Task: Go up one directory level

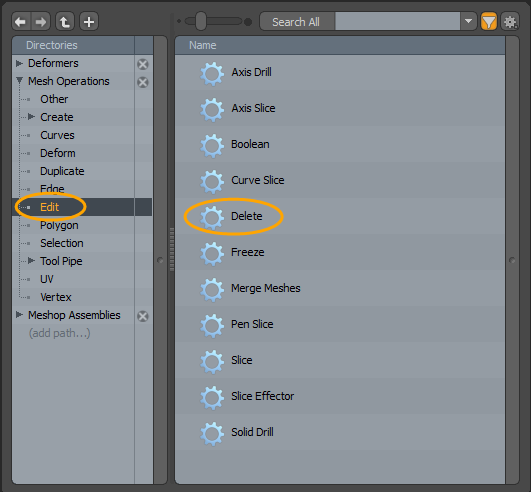Action: pyautogui.click(x=65, y=22)
